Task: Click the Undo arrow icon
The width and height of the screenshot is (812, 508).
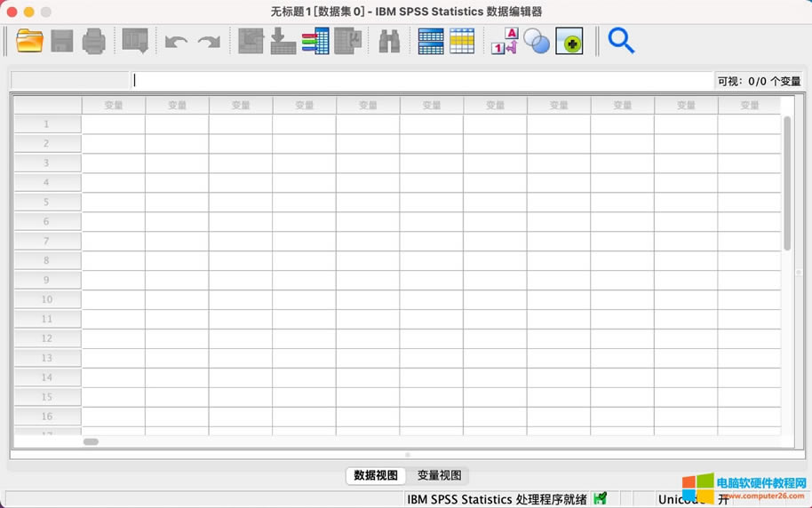Action: coord(176,42)
